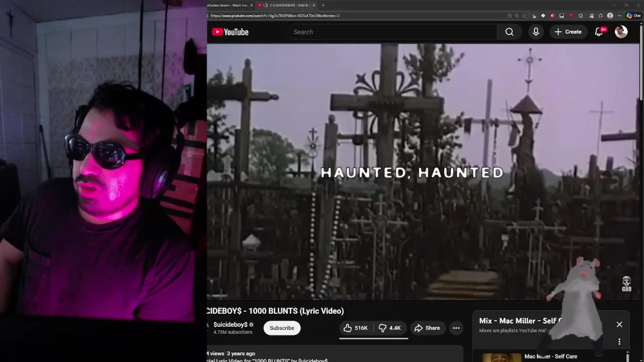Dislike the video with thumbs down
This screenshot has height=362, width=644.
390,328
